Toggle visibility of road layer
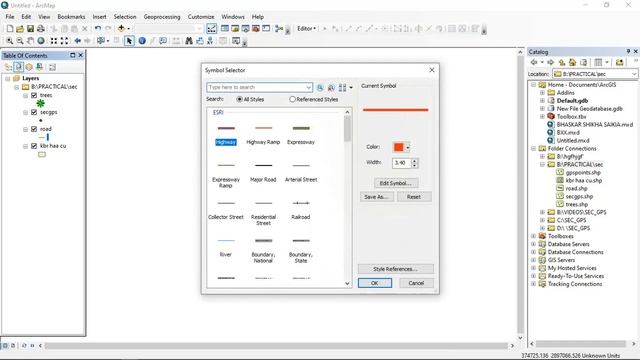Viewport: 640px width, 360px height. (34, 129)
